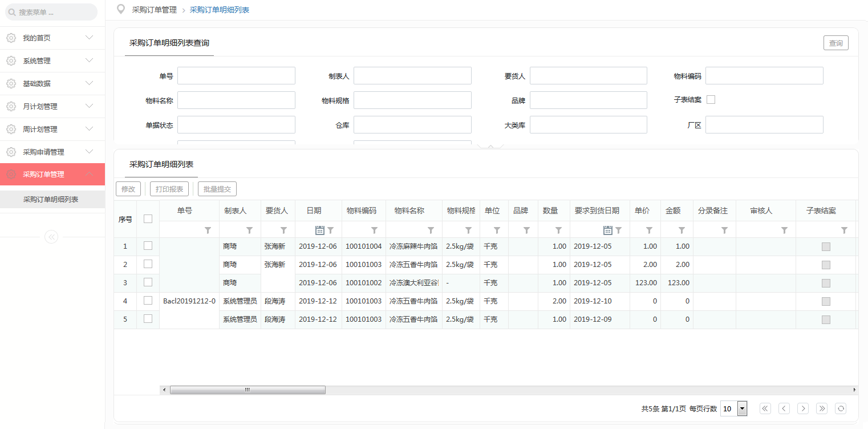Open filter icon under 审核人 column
The height and width of the screenshot is (429, 868).
click(x=784, y=230)
